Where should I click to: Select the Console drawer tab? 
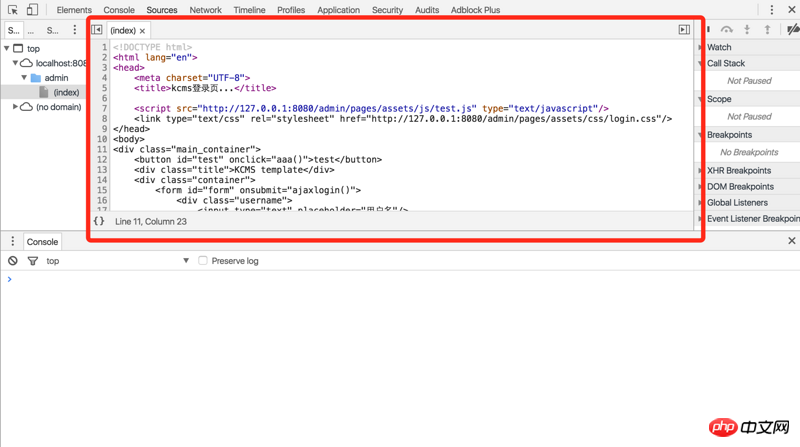42,242
